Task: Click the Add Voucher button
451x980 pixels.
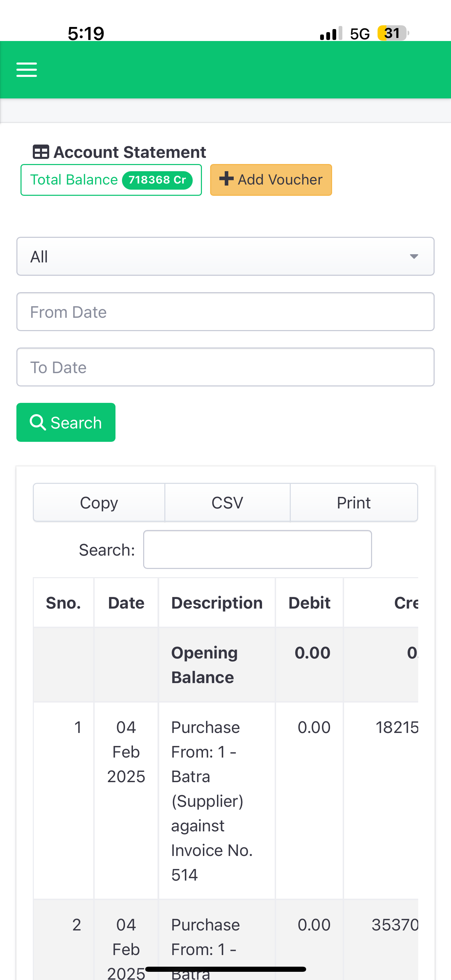Action: click(x=271, y=180)
